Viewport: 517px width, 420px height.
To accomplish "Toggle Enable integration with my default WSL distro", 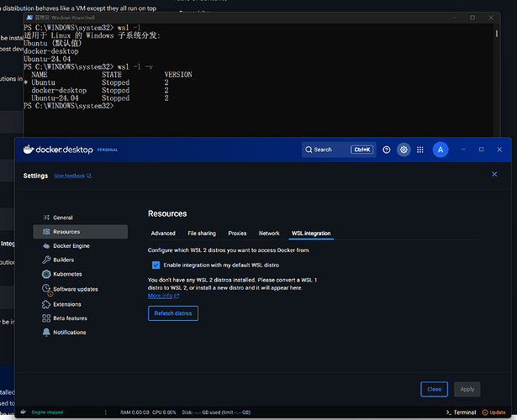I will (x=156, y=265).
